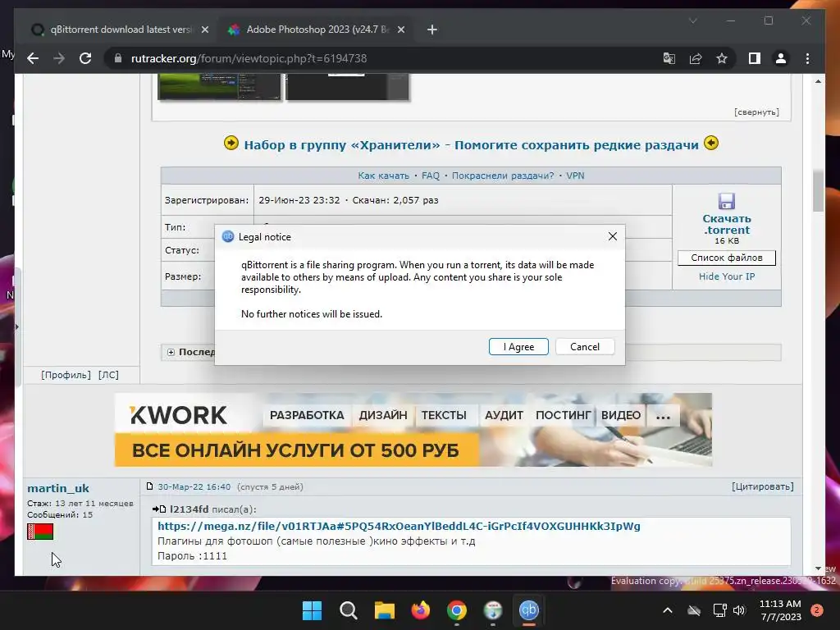
Task: Select ТЕКСТЫ in Kwork banner
Action: click(444, 415)
